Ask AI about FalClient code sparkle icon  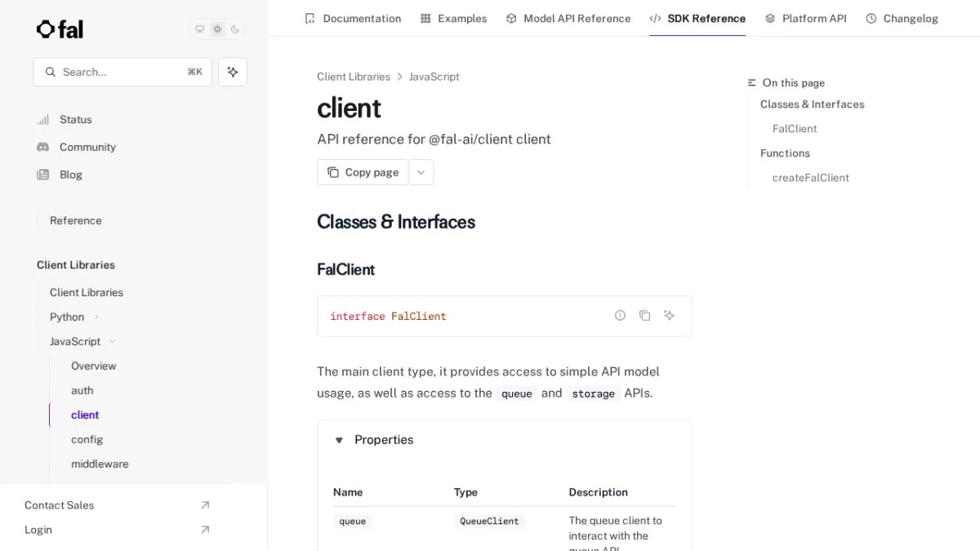[x=669, y=315]
